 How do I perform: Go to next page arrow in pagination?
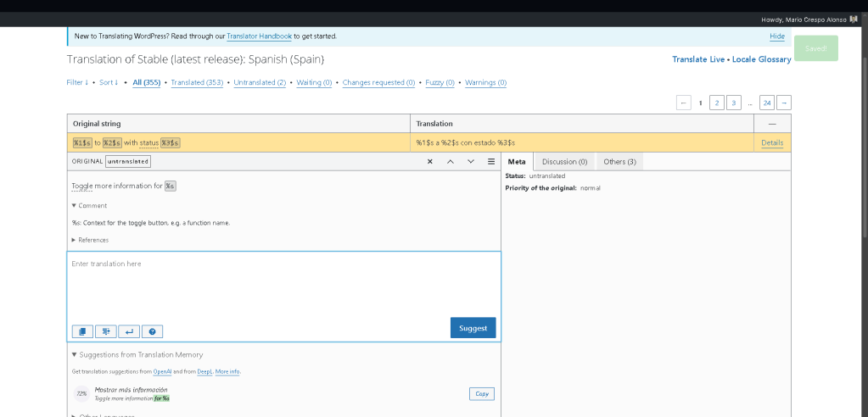(x=784, y=103)
